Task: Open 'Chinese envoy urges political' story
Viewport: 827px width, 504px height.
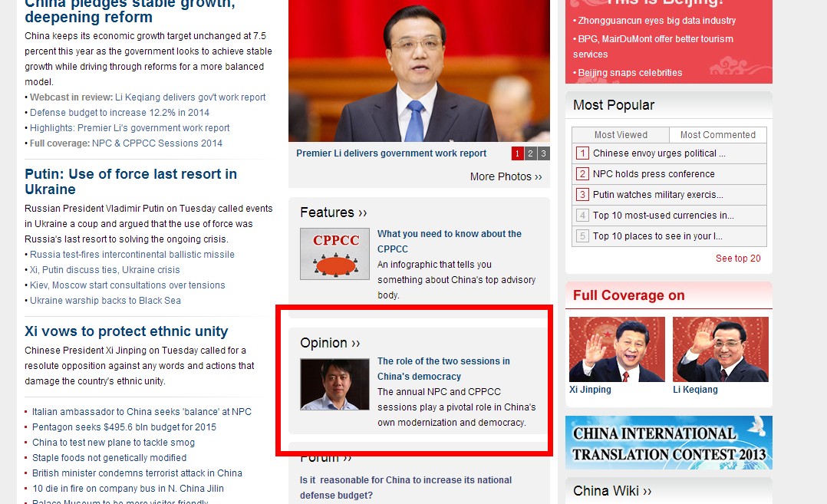Action: (x=659, y=153)
